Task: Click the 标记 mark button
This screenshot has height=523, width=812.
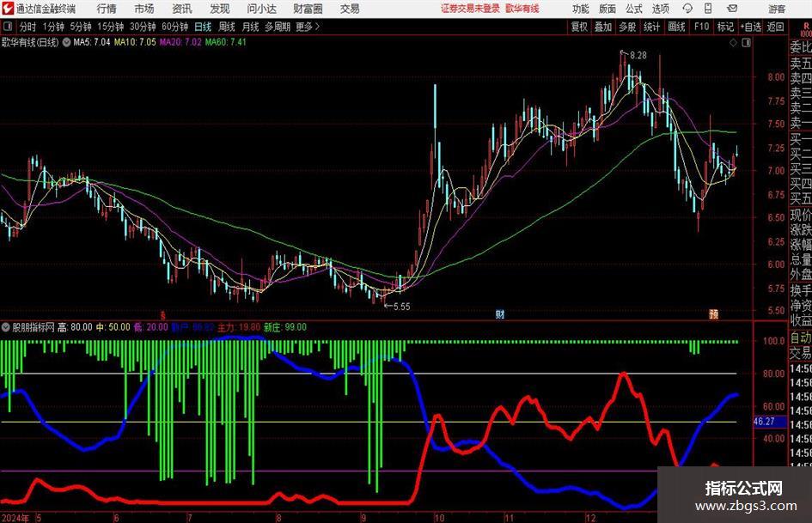Action: click(725, 27)
